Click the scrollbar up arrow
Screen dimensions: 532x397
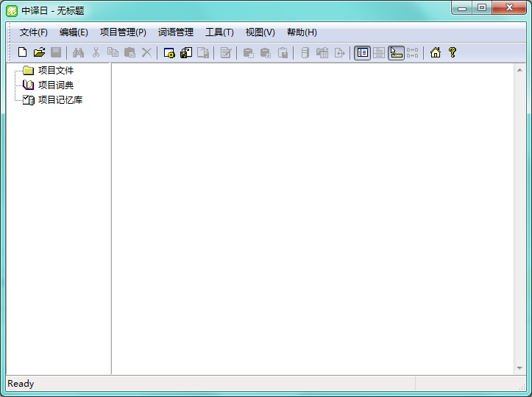tap(519, 70)
